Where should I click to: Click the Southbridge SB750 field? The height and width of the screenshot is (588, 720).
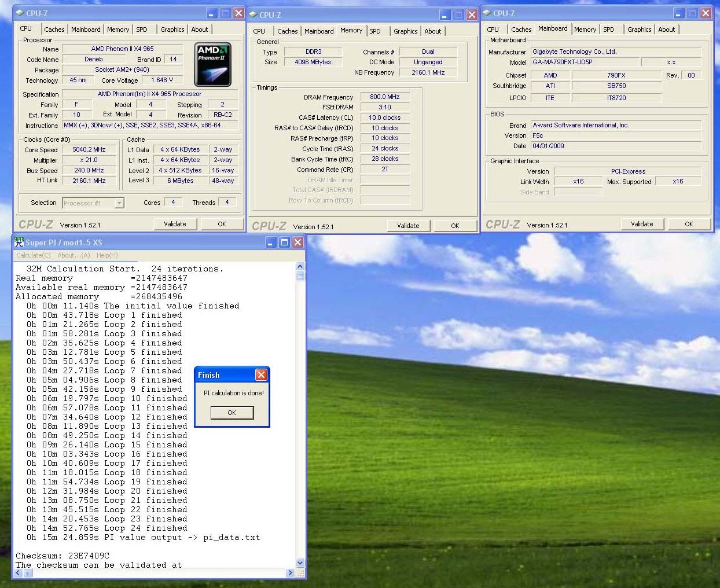pyautogui.click(x=616, y=86)
